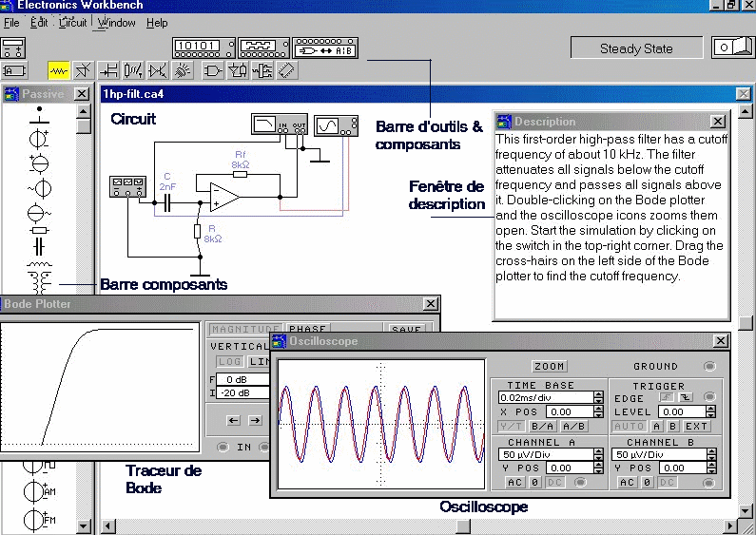Viewport: 756px width, 535px height.
Task: Click the oscilloscope instrument in circuit
Action: coord(336,125)
